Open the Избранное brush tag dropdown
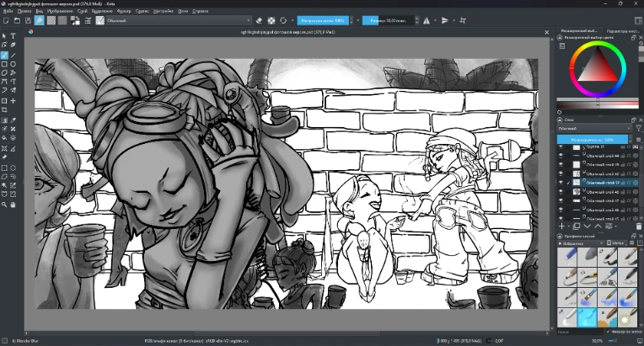Viewport: 644px width, 346px height. tap(580, 243)
